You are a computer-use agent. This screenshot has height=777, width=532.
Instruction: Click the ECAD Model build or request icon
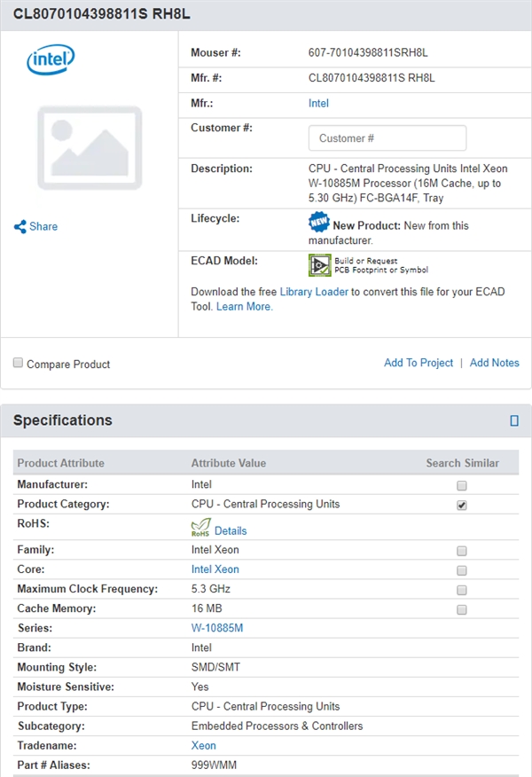[319, 264]
